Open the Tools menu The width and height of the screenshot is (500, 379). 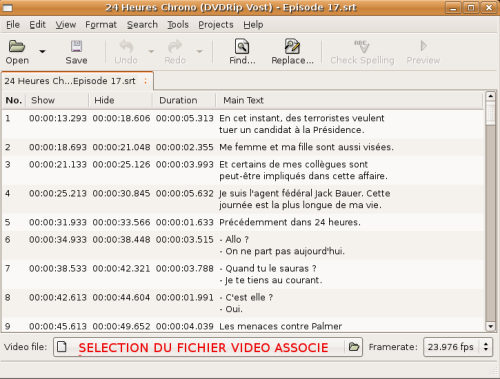[178, 25]
